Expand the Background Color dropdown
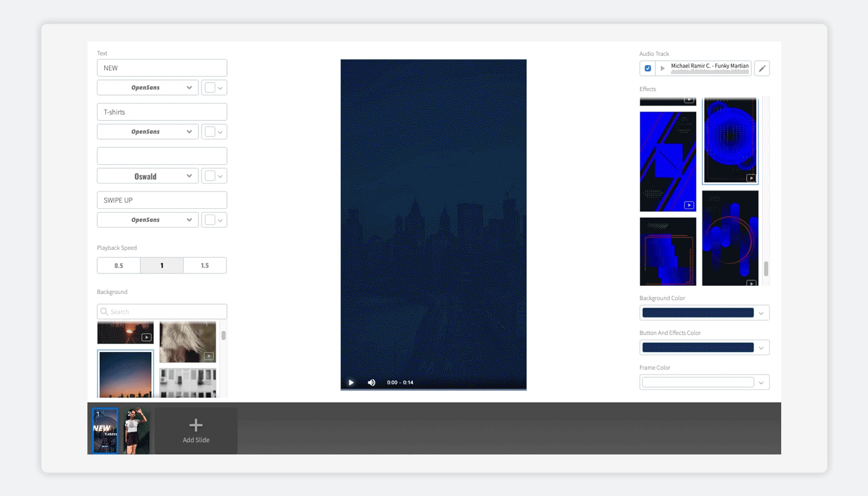 coord(761,313)
